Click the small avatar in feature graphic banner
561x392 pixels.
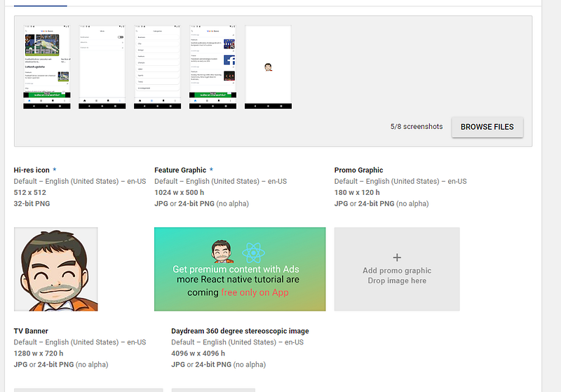[x=222, y=251]
